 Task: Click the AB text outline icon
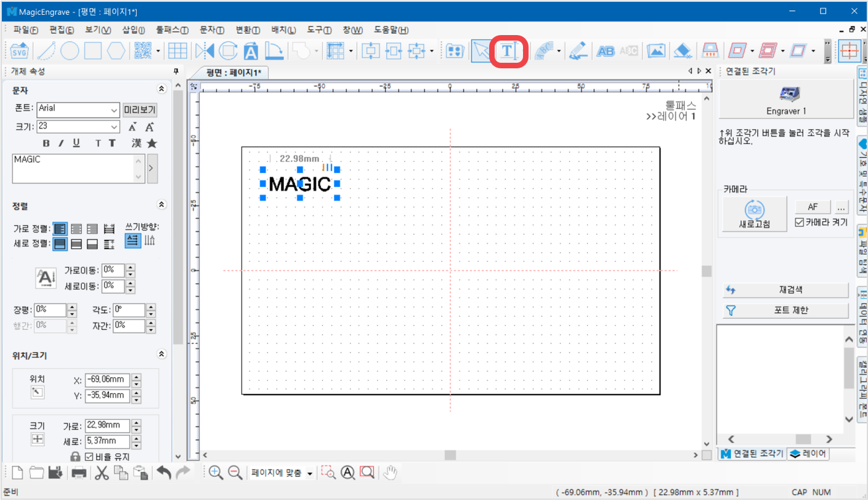606,51
